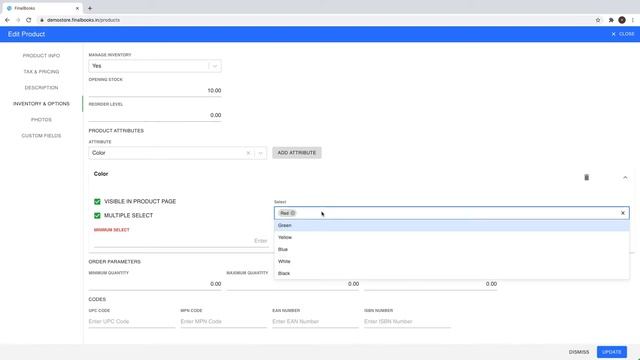Focus the MPN Code field
This screenshot has width=640, height=360.
click(224, 322)
